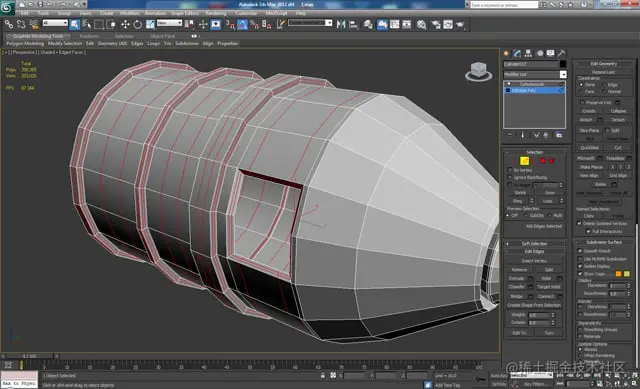This screenshot has height=389, width=640.
Task: Choose the Select and Rotate tool
Action: [x=138, y=24]
